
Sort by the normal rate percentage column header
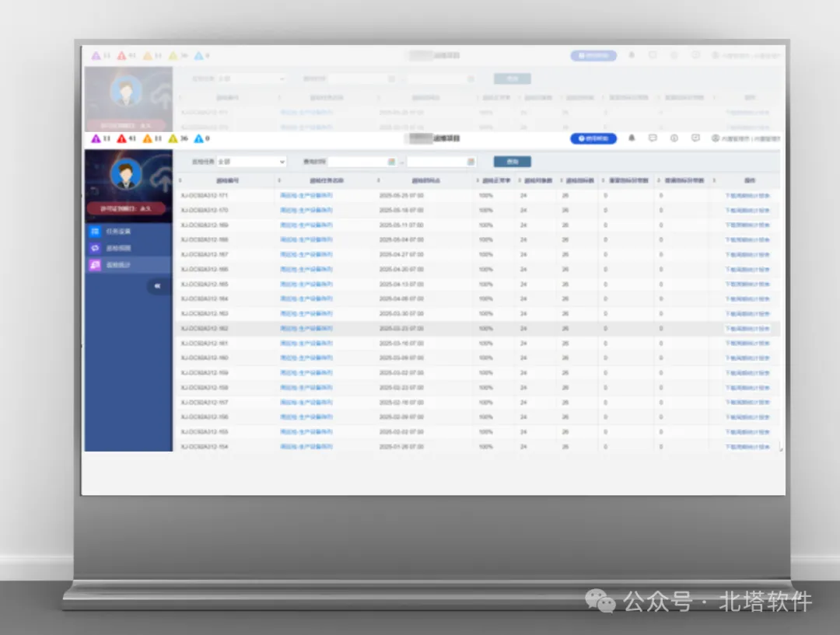pyautogui.click(x=496, y=181)
